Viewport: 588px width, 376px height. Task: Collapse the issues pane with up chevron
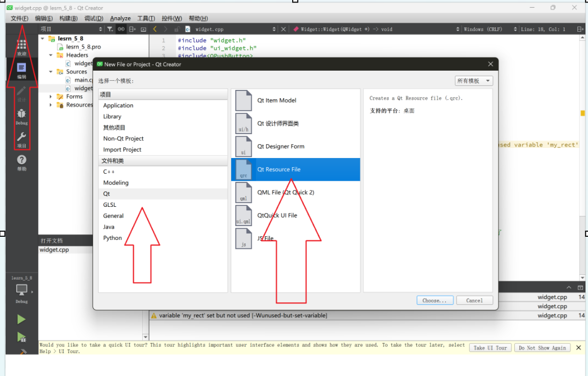pos(569,288)
